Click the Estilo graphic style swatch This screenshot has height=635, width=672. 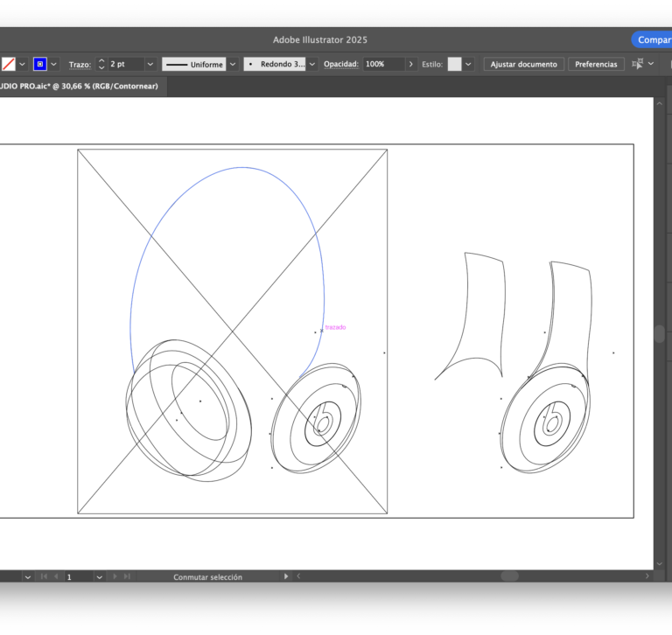454,64
